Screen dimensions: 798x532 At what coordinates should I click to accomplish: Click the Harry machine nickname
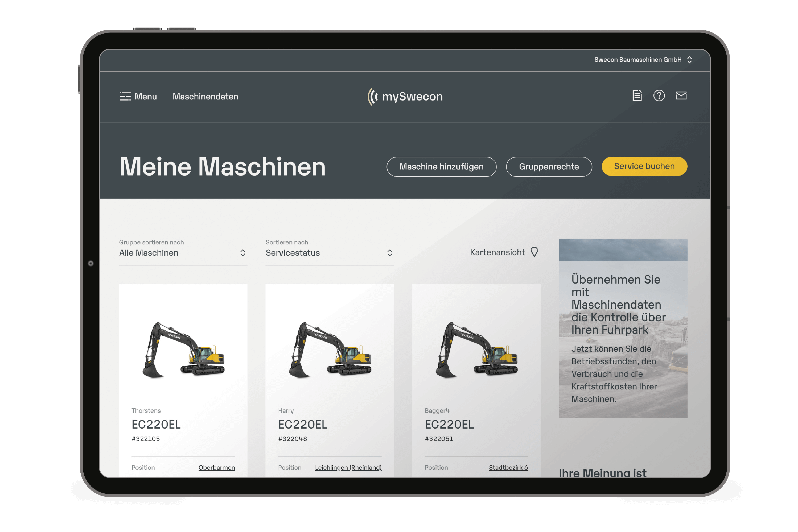[286, 410]
